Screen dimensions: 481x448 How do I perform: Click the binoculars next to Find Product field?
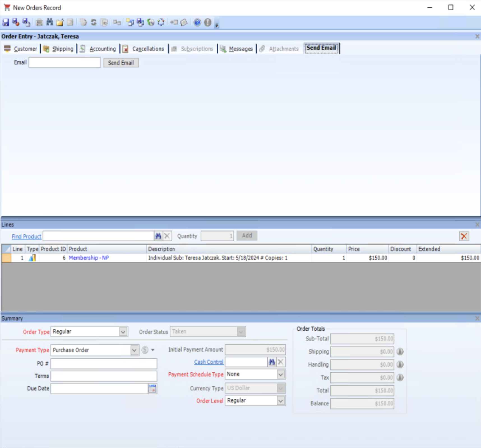[x=158, y=236]
